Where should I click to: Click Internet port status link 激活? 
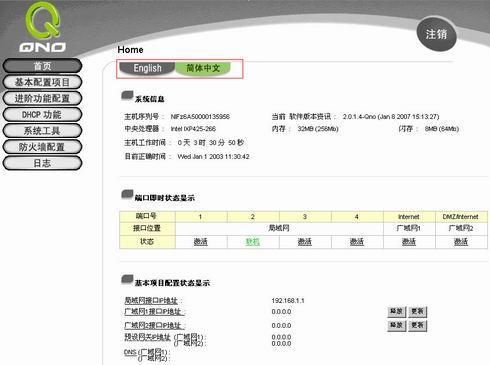[x=409, y=242]
